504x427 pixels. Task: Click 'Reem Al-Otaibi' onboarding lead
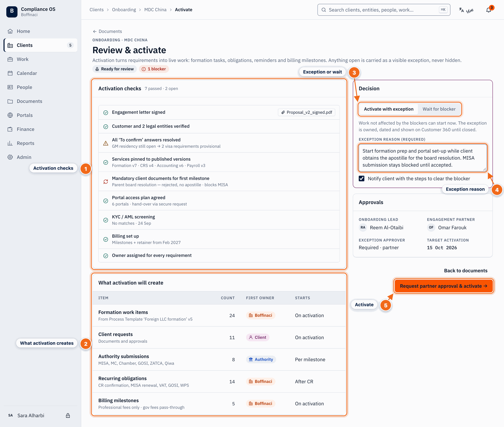[x=386, y=227]
